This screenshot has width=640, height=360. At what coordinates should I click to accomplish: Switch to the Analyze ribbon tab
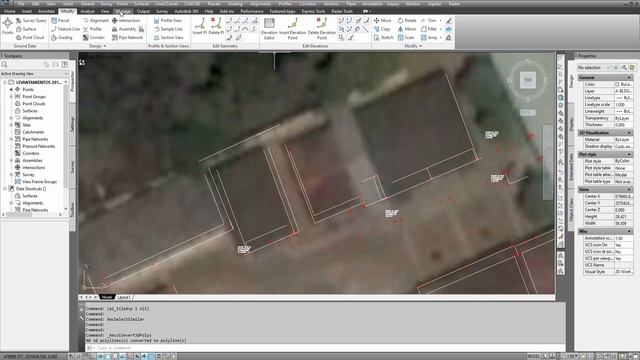87,11
